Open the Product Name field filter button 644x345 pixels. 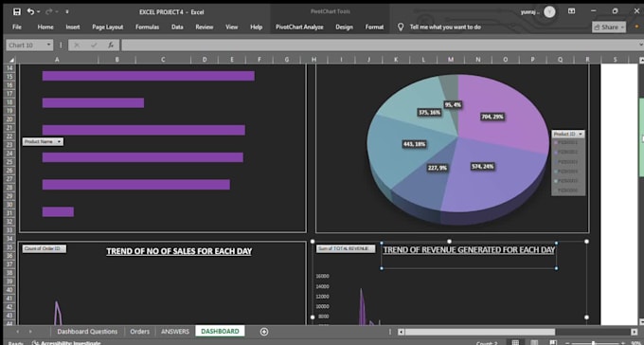[43, 141]
